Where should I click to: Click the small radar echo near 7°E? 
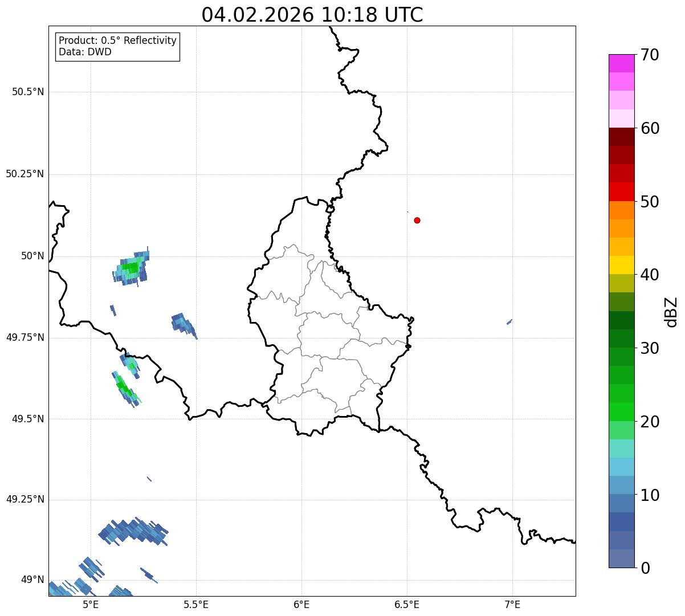(x=509, y=322)
